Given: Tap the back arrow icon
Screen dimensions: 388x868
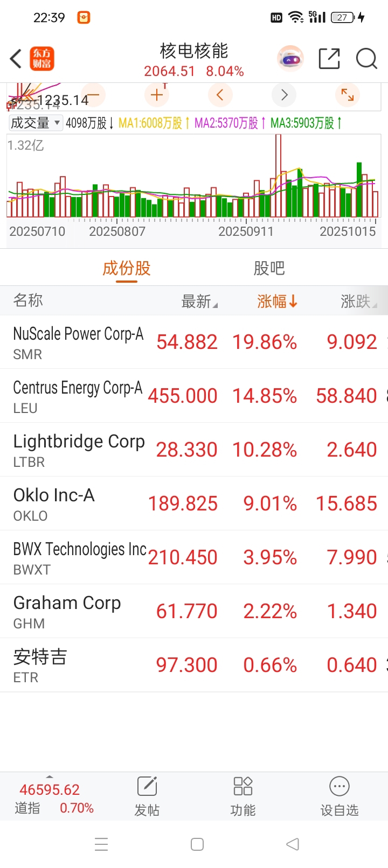Looking at the screenshot, I should pyautogui.click(x=16, y=59).
